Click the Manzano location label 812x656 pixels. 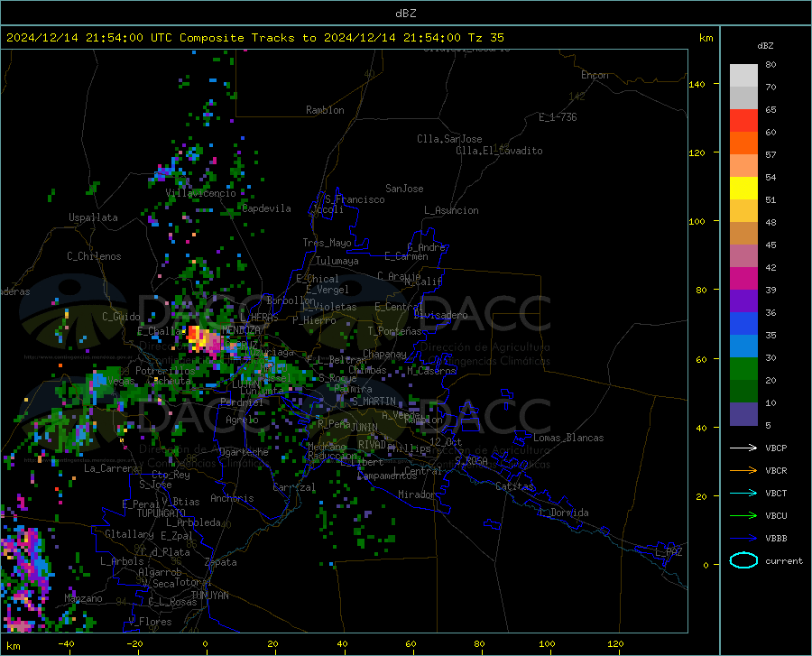pos(83,598)
